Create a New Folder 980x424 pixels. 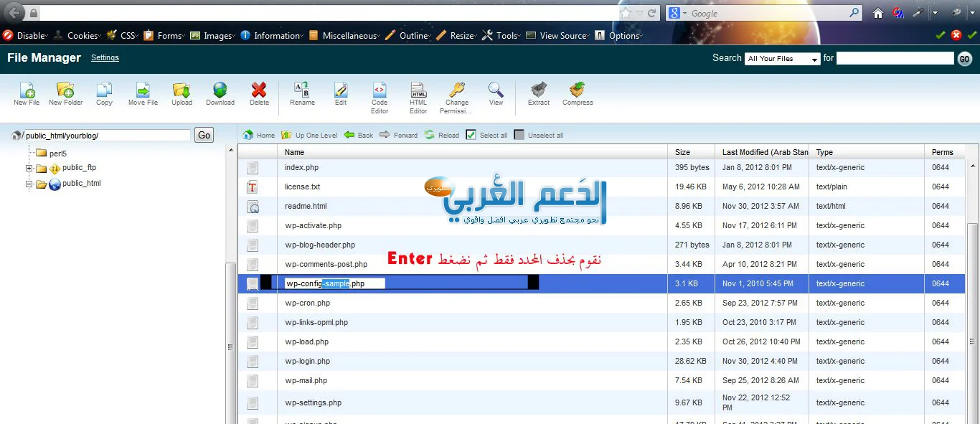pos(65,91)
